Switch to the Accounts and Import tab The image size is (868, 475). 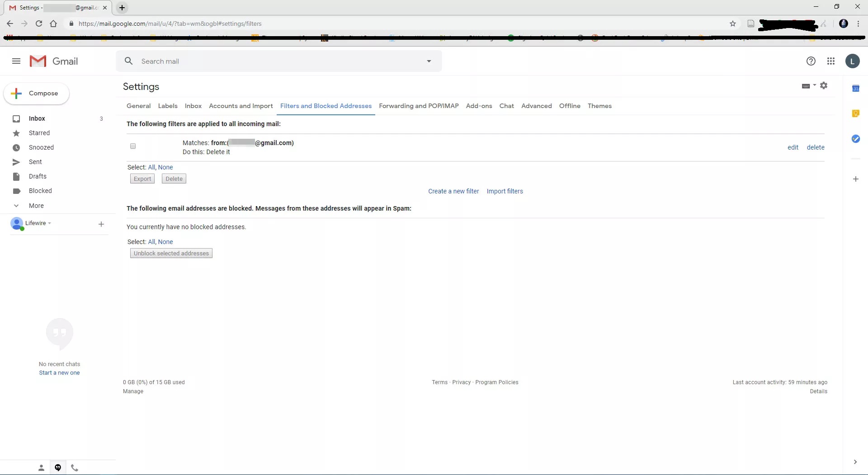(x=241, y=106)
